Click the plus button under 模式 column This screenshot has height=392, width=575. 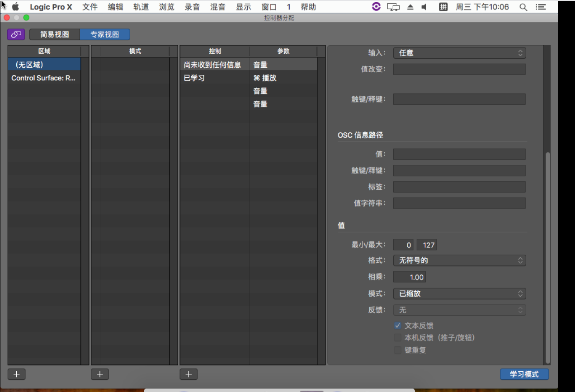click(x=100, y=374)
